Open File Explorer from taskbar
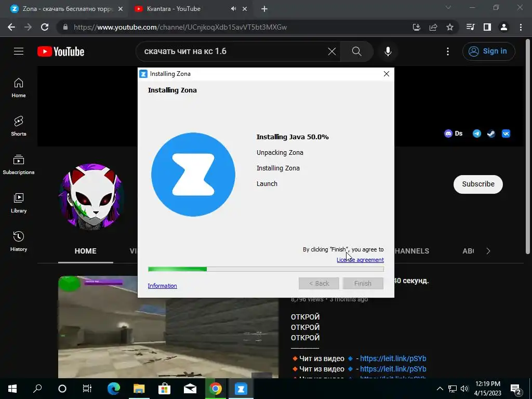The height and width of the screenshot is (399, 532). (139, 389)
